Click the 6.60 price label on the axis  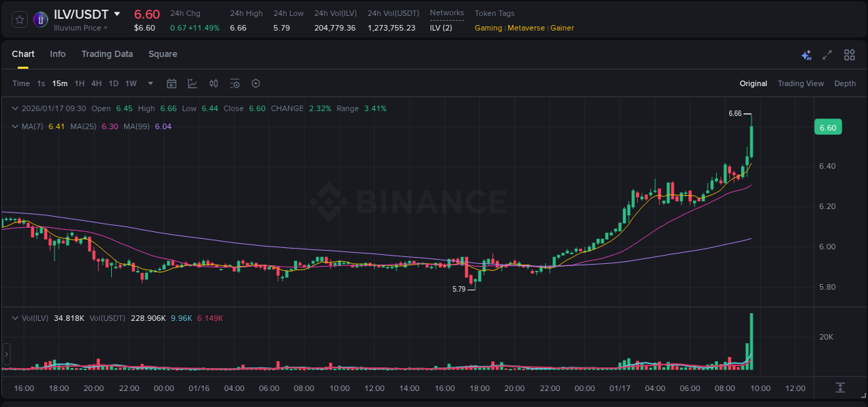[x=827, y=126]
